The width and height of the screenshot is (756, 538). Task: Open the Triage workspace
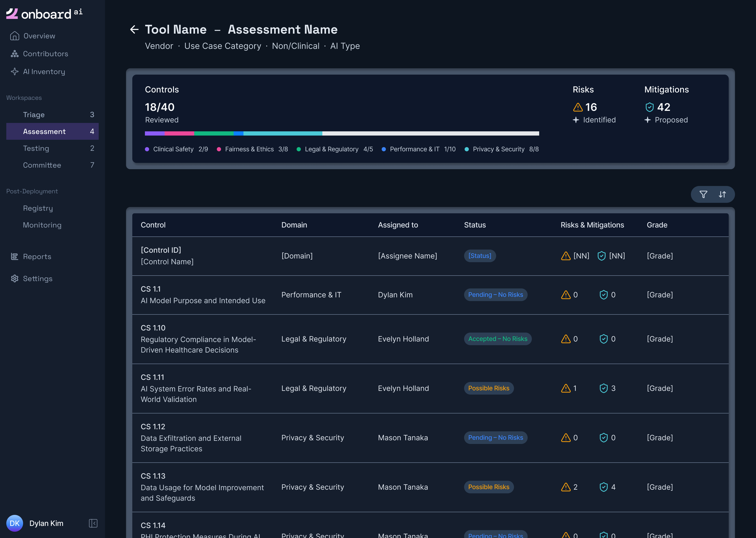point(52,115)
